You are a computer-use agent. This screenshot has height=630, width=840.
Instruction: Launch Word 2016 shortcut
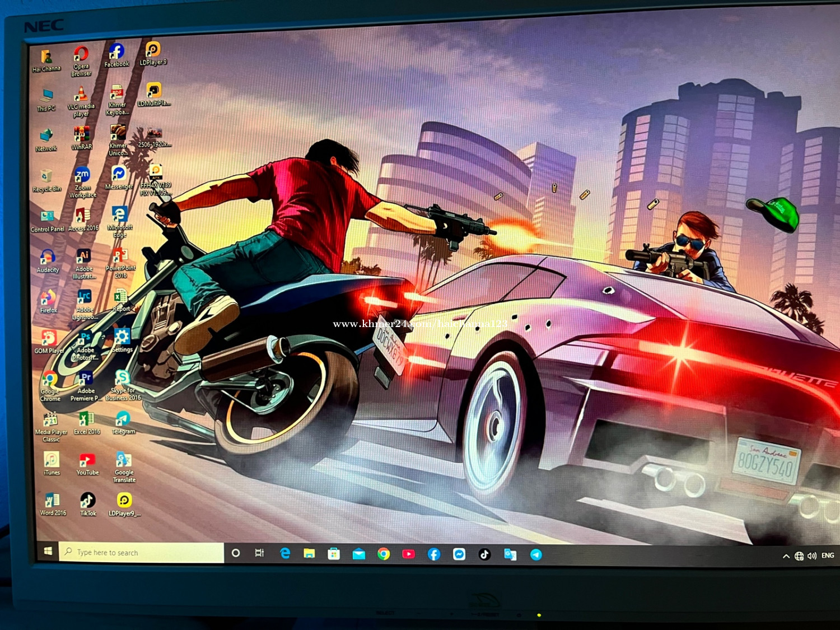[53, 505]
